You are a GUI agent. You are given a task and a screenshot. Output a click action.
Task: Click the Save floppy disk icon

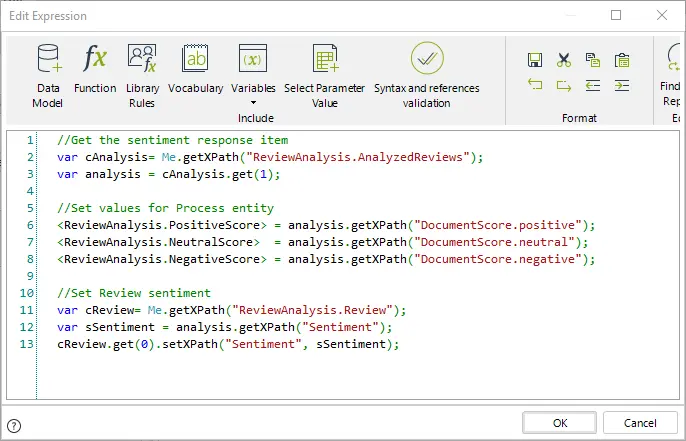(x=535, y=60)
